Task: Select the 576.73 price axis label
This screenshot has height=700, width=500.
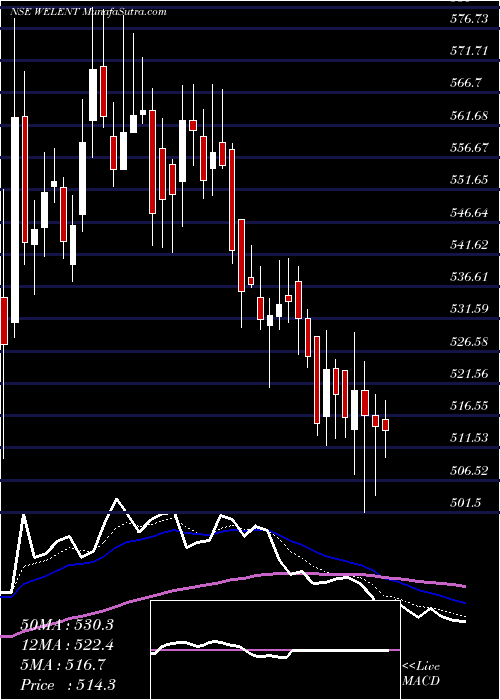Action: point(469,19)
